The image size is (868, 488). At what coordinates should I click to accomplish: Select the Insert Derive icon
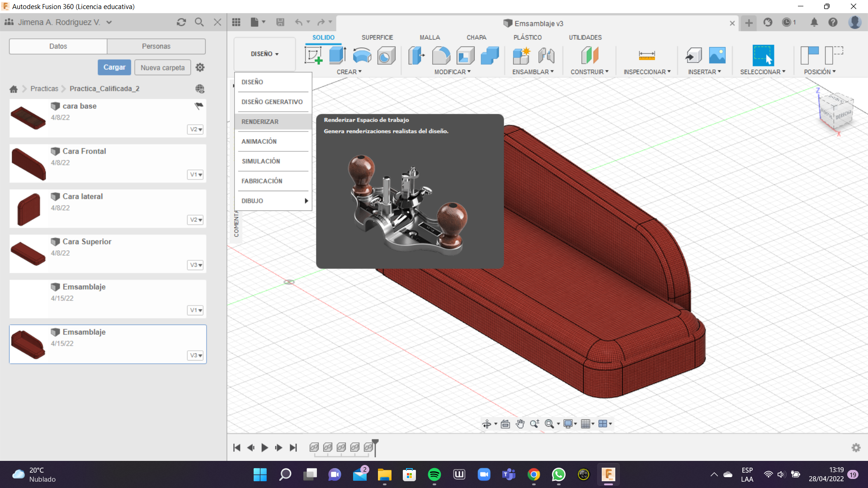[693, 56]
